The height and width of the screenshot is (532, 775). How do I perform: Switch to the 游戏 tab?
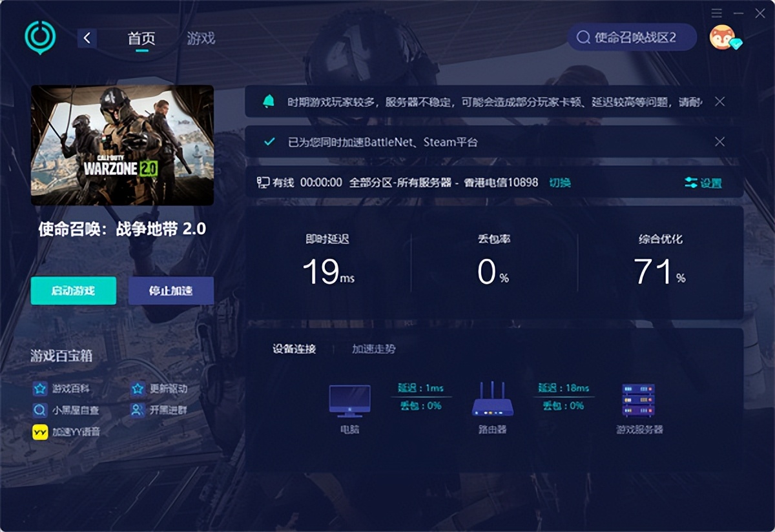[x=201, y=38]
